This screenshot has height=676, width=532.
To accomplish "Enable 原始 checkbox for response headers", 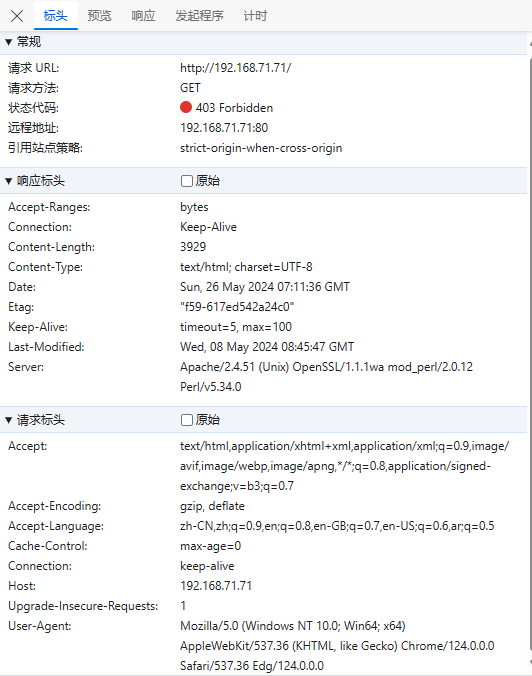I will [187, 181].
